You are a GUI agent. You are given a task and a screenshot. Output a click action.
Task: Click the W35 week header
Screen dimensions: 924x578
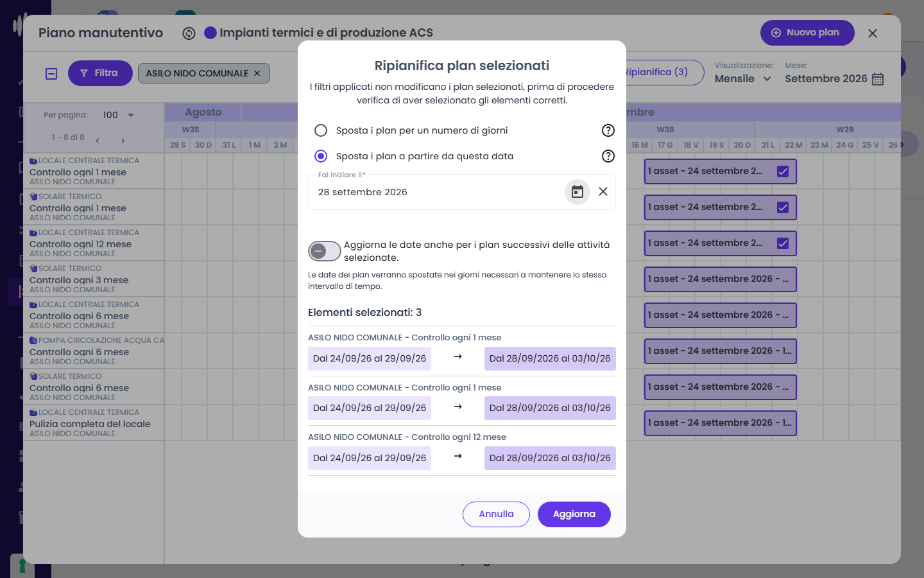[191, 130]
